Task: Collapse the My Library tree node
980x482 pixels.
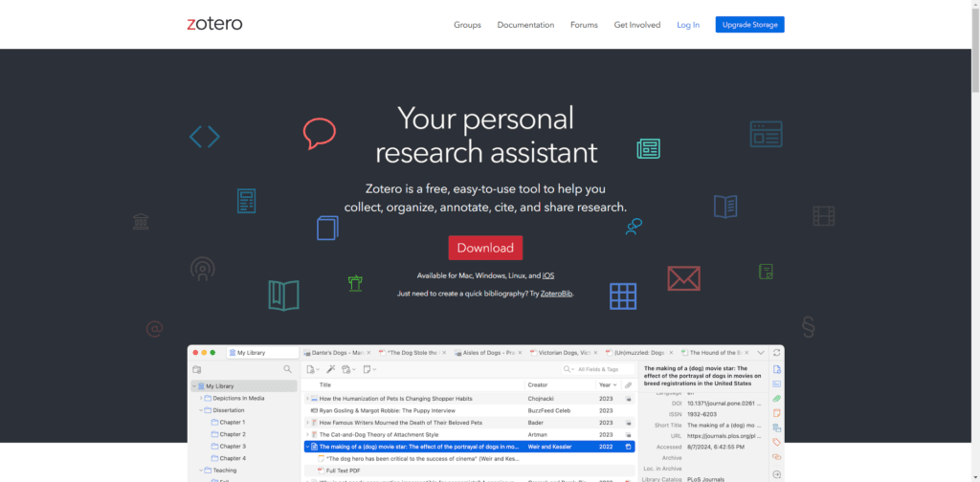Action: point(194,386)
